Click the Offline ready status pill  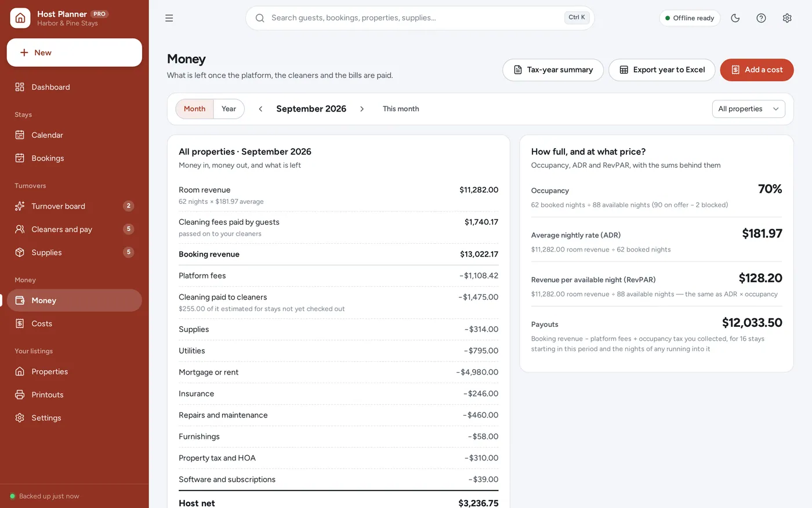tap(690, 18)
